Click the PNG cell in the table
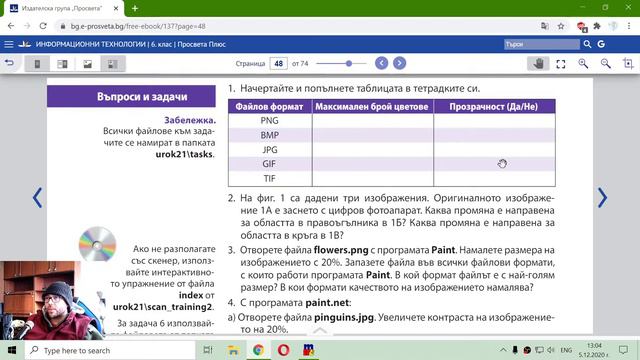640x360 pixels. point(269,120)
